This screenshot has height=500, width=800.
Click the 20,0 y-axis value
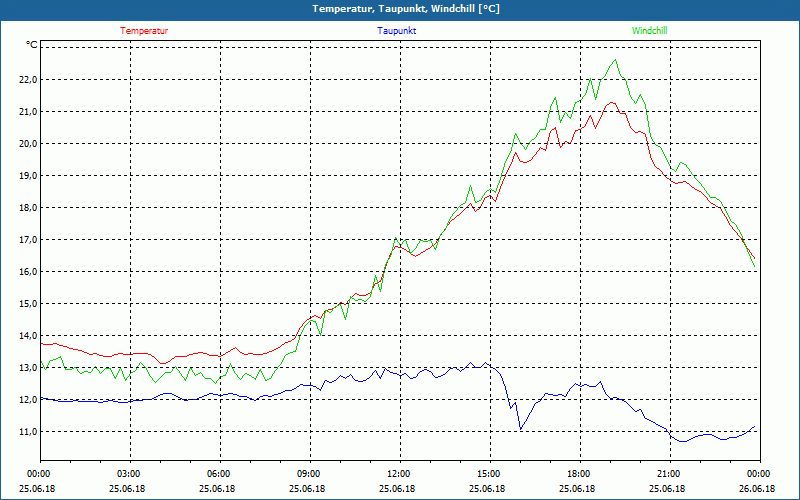coord(29,144)
